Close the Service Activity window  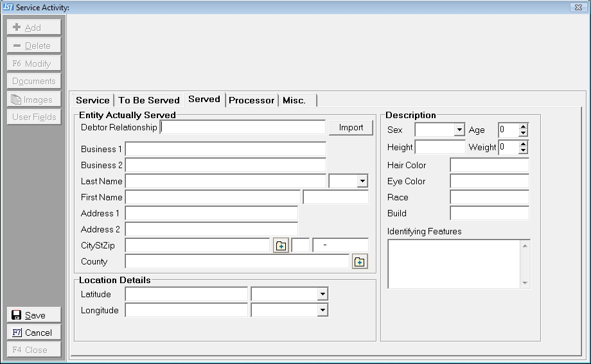(577, 7)
